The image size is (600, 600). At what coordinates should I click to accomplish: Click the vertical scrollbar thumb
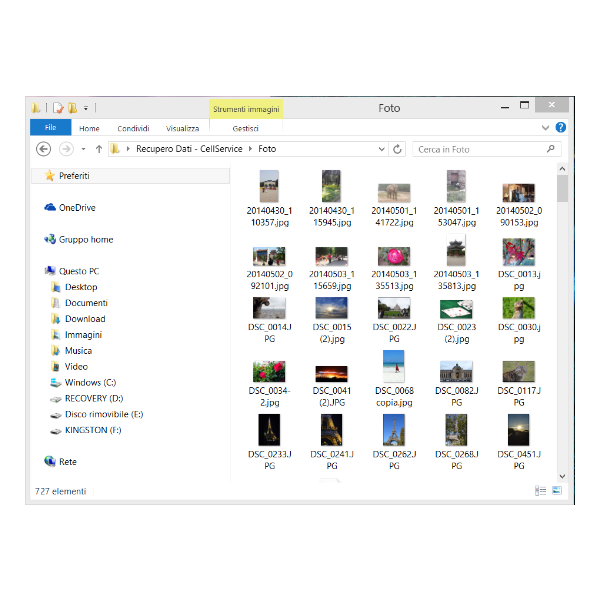[562, 189]
